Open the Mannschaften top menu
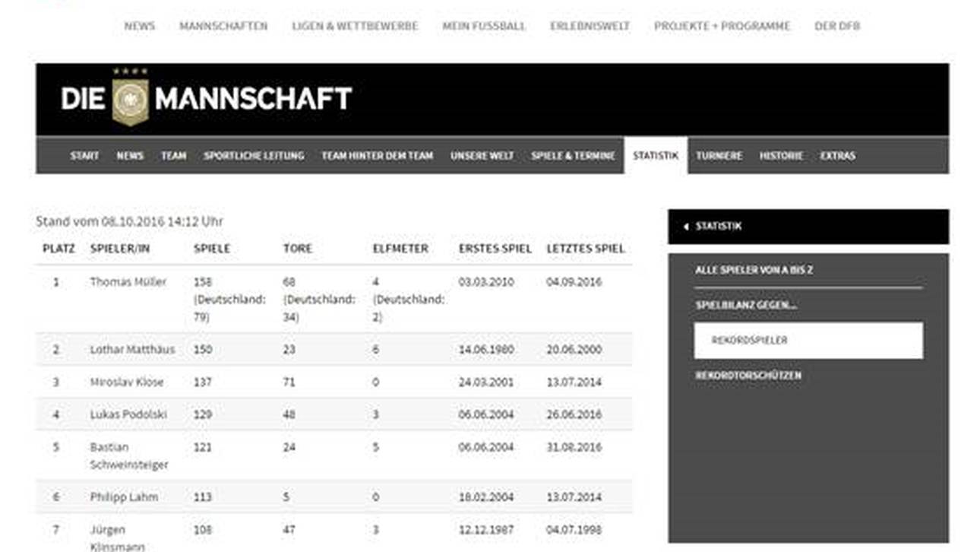 coord(223,26)
